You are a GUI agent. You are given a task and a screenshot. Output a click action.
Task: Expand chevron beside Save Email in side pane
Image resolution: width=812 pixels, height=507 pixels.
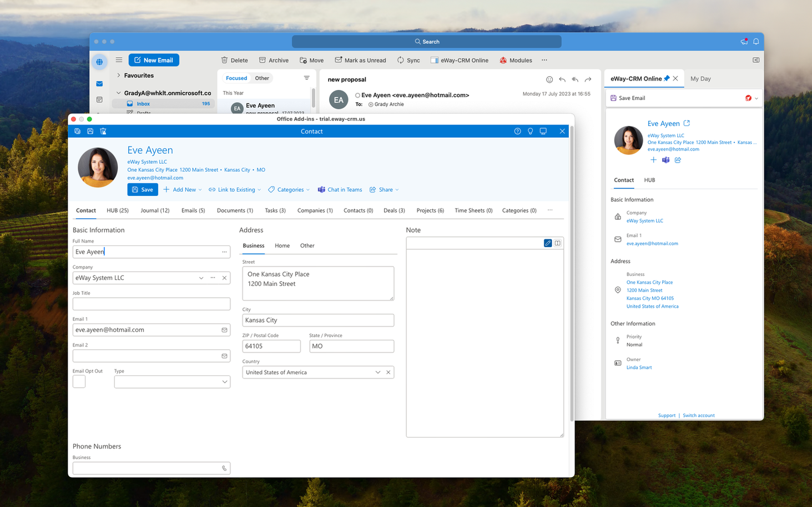(x=756, y=98)
